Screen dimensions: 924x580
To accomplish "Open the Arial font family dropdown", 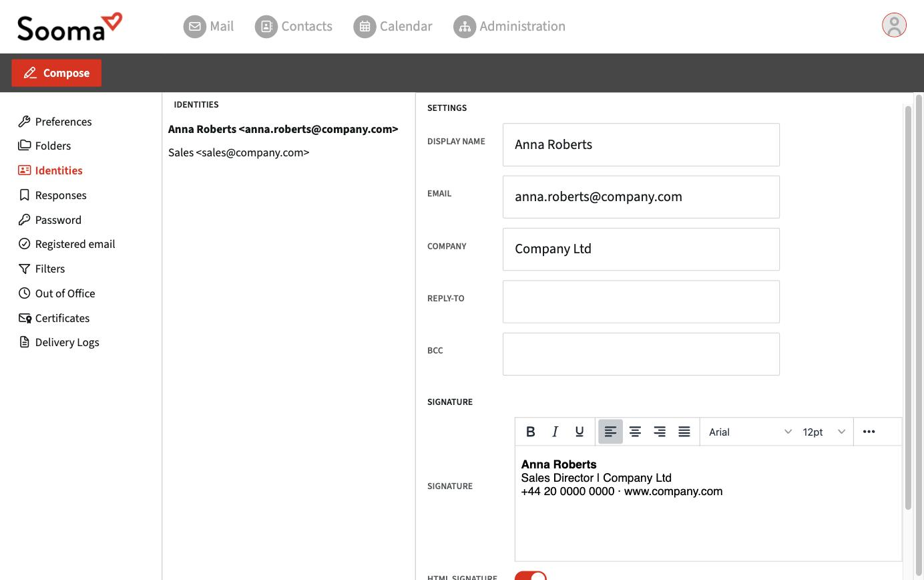I will pos(750,432).
